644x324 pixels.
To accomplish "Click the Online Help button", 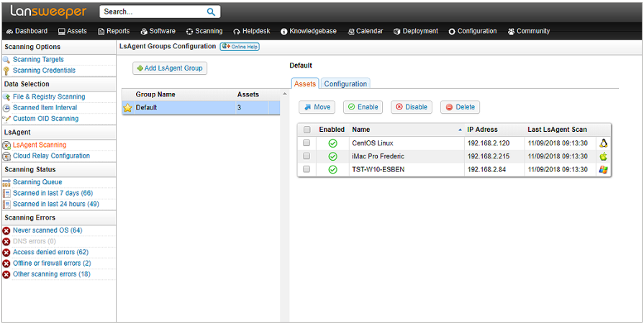I will (x=240, y=47).
